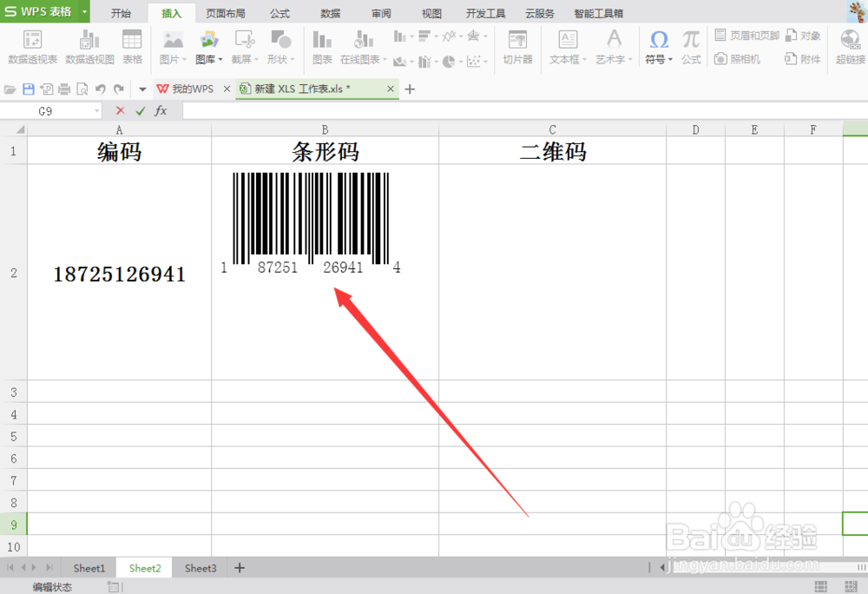Switch to the 页面布局 ribbon tab
868x594 pixels.
tap(226, 13)
